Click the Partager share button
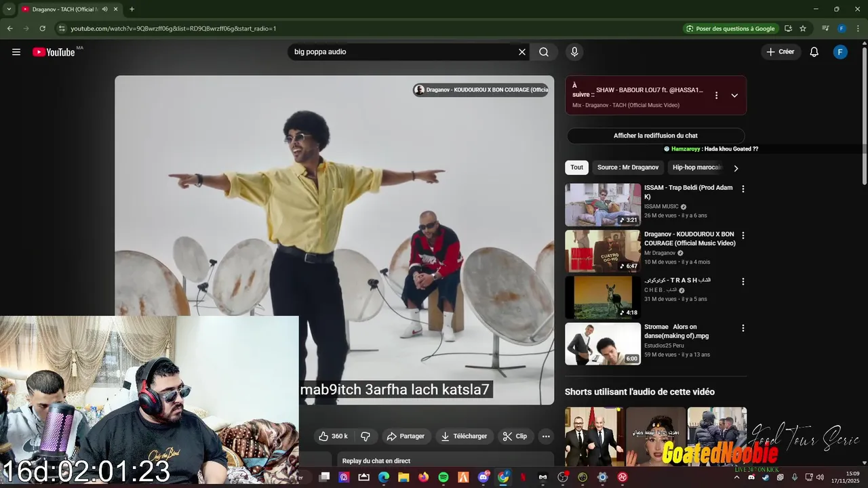This screenshot has height=488, width=868. pos(405,436)
